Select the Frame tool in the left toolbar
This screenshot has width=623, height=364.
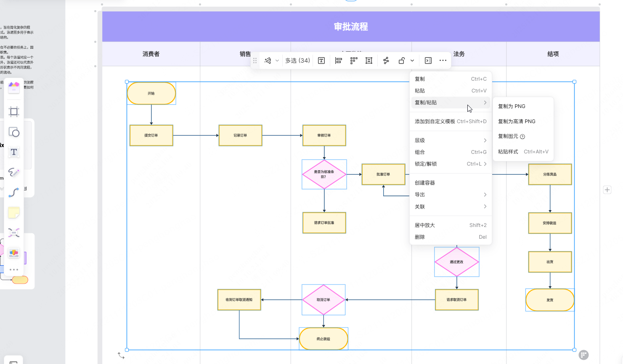[x=14, y=111]
